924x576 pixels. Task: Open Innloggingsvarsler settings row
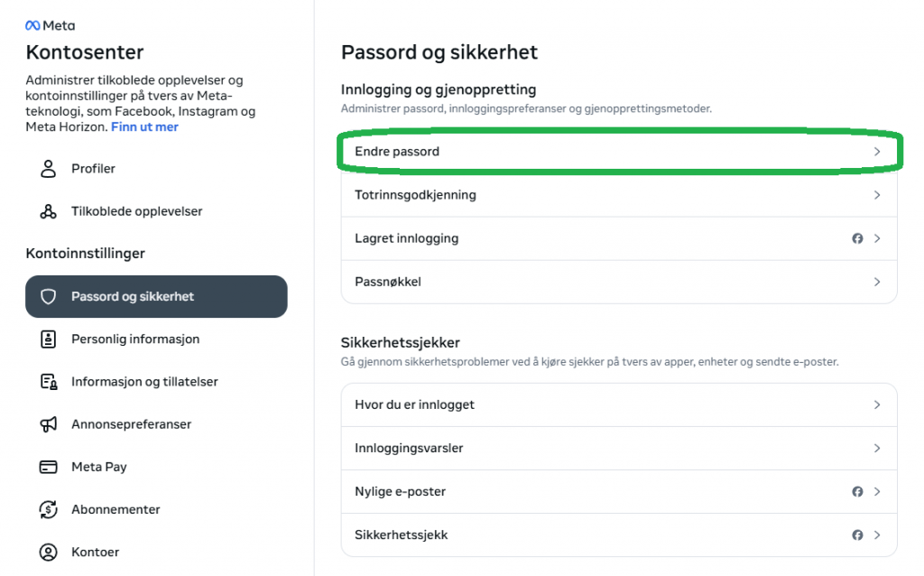tap(619, 448)
